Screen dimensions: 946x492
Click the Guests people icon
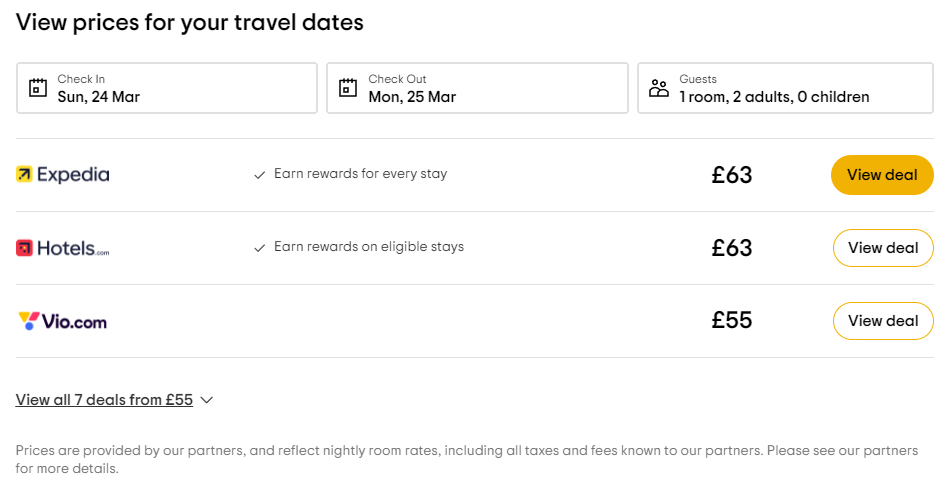pos(659,88)
